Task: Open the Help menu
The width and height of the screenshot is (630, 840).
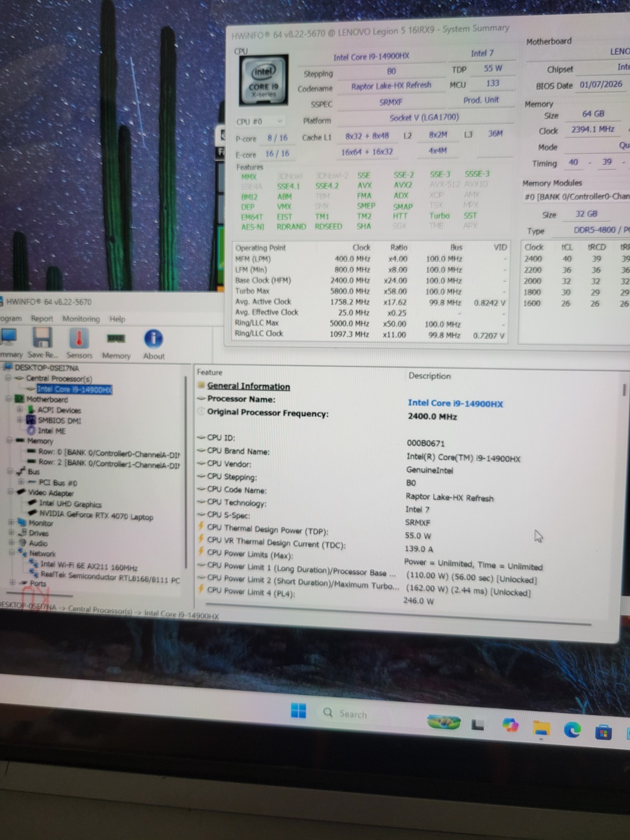Action: (117, 319)
